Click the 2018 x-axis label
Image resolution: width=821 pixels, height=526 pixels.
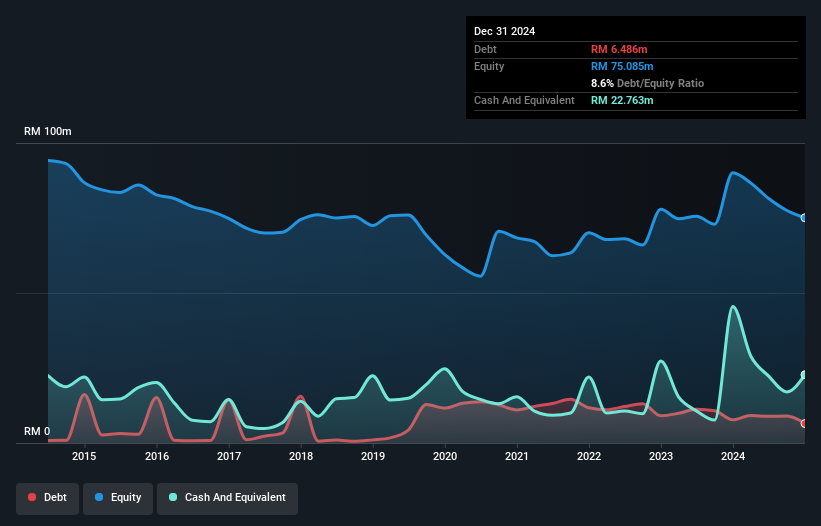301,456
